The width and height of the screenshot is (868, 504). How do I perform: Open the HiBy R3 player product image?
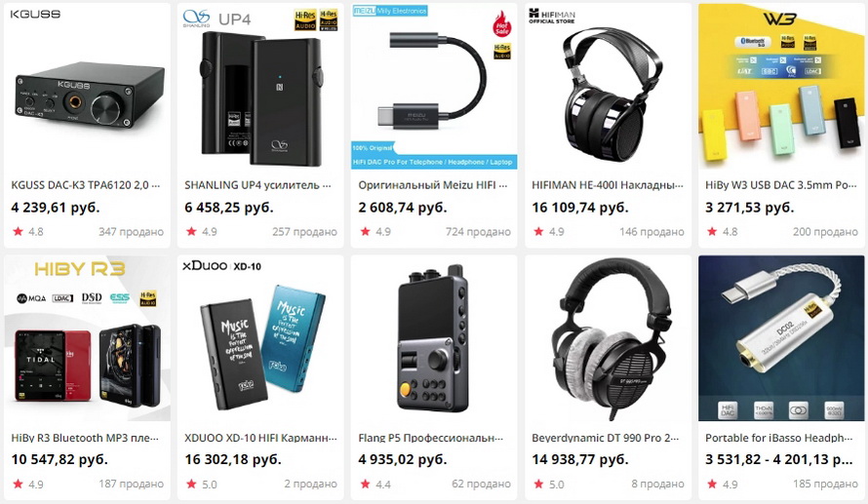[87, 338]
